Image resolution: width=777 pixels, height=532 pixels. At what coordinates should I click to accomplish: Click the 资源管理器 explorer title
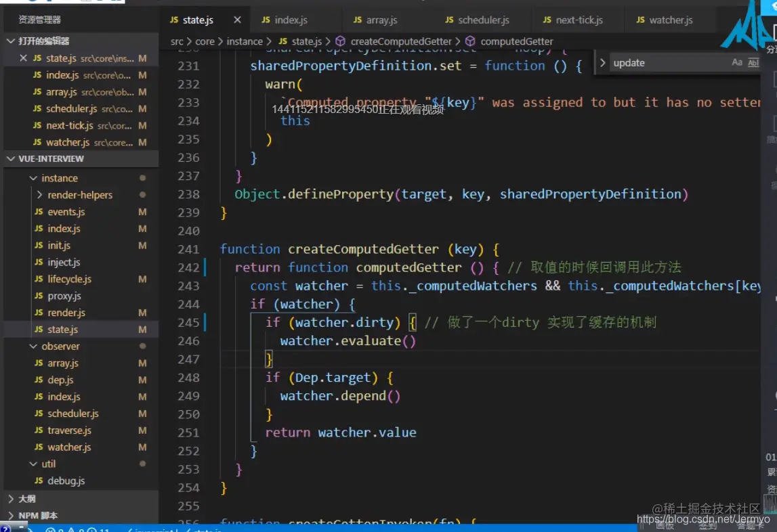coord(40,20)
